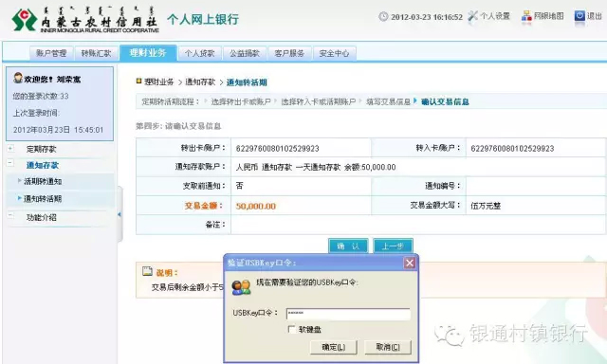Toggle the 软键盘 checkbox

[x=291, y=329]
